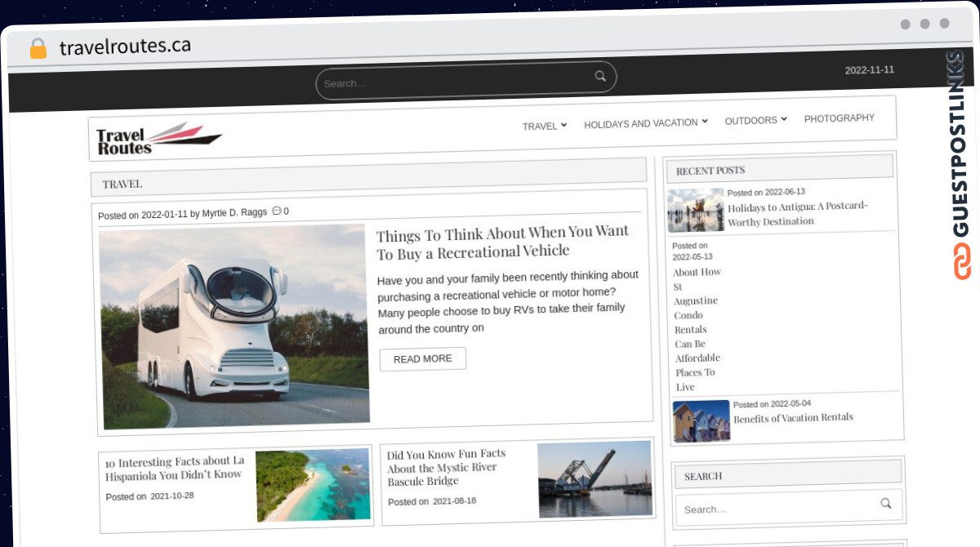Click the RECENT POSTS heading
Screen dimensions: 980x547
click(710, 170)
